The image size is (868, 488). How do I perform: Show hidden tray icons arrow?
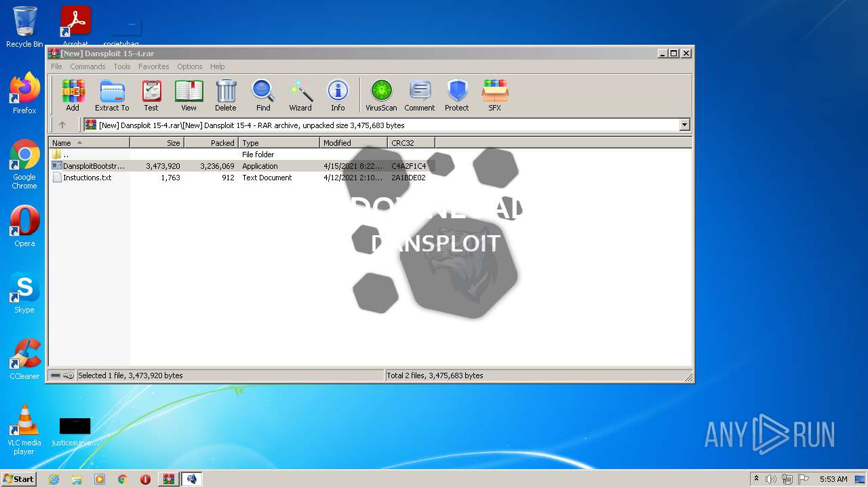point(756,479)
